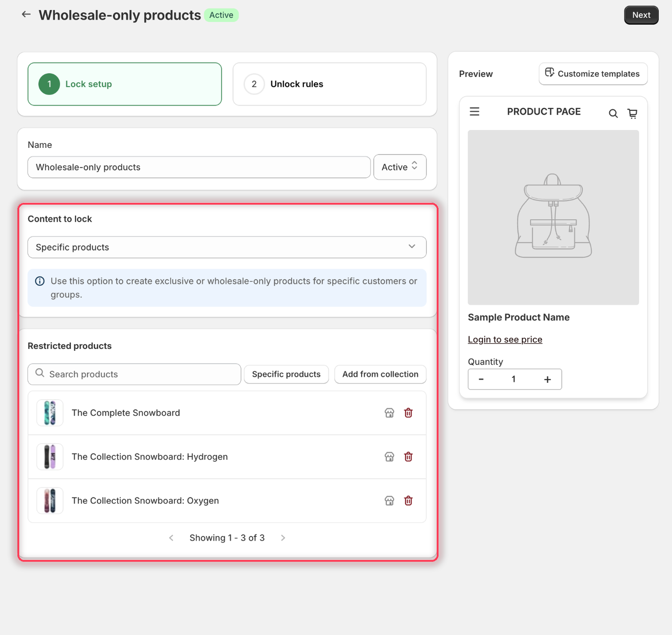Click the cart icon in product preview

[632, 113]
